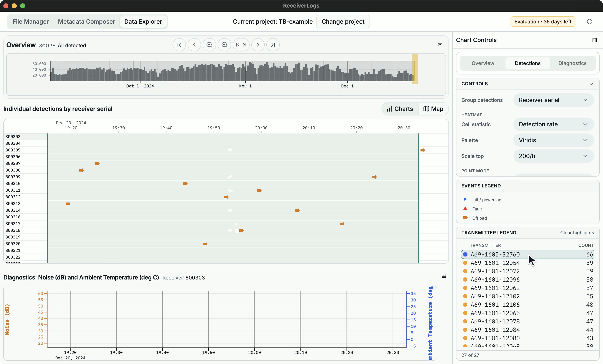Collapse the Chart Controls sidebar
Viewport: 603px width, 364px height.
594,40
